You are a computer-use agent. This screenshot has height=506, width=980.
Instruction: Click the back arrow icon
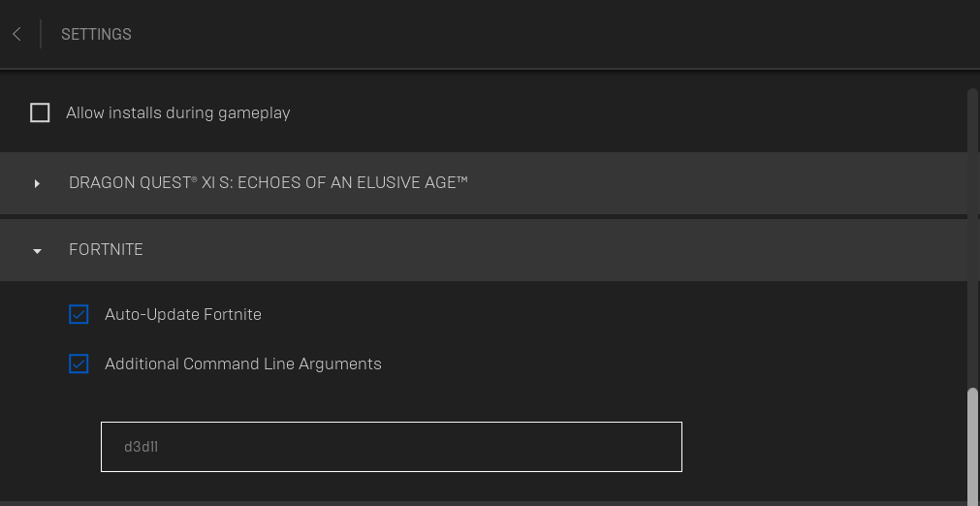point(16,34)
